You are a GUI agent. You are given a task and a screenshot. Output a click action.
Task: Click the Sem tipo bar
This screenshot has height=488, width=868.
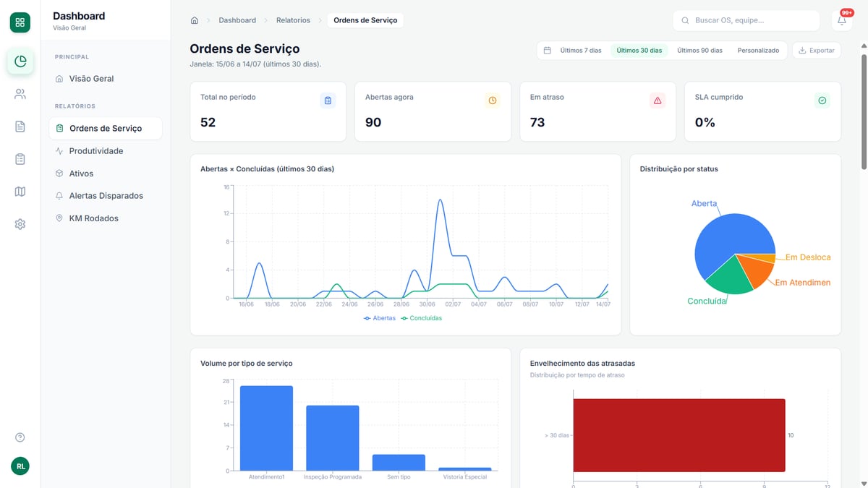click(399, 463)
